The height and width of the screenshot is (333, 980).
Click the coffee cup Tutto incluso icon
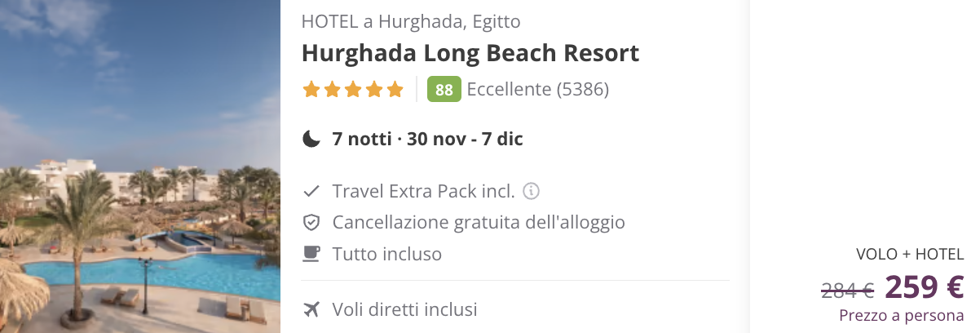311,254
